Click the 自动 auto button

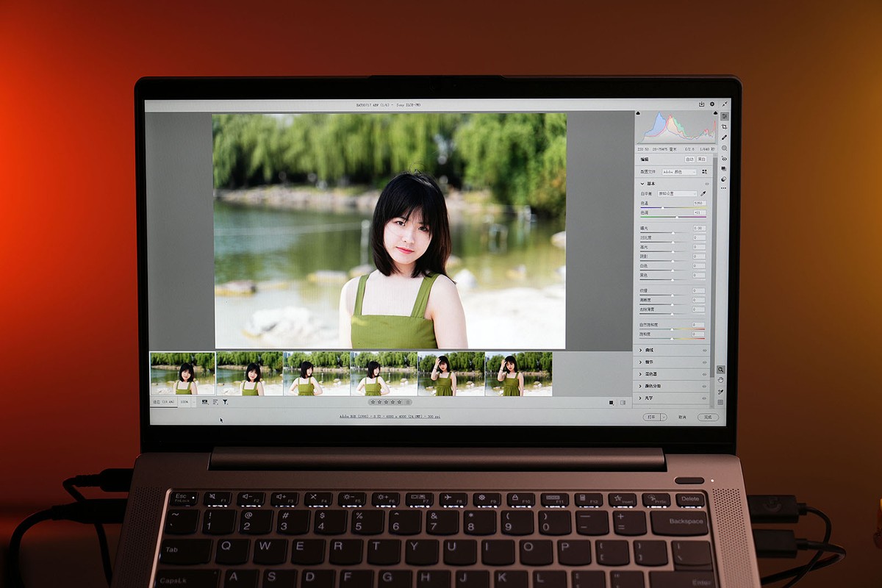click(x=689, y=159)
